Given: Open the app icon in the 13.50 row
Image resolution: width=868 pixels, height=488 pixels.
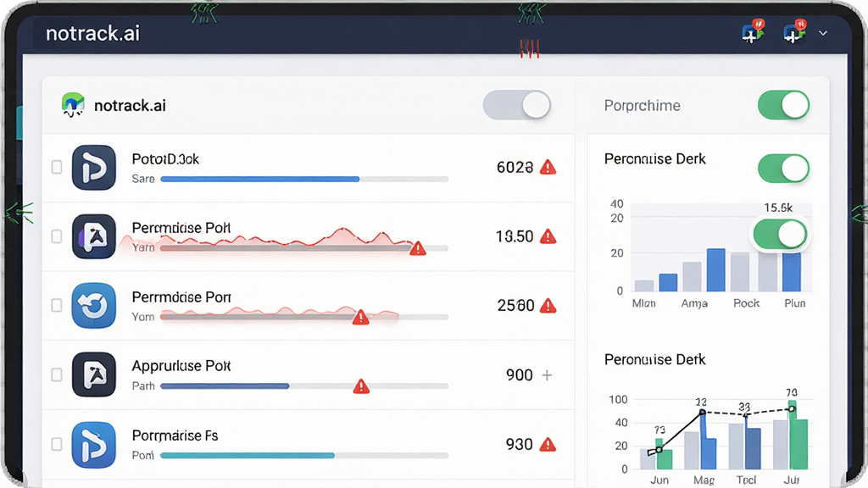Looking at the screenshot, I should (x=94, y=237).
